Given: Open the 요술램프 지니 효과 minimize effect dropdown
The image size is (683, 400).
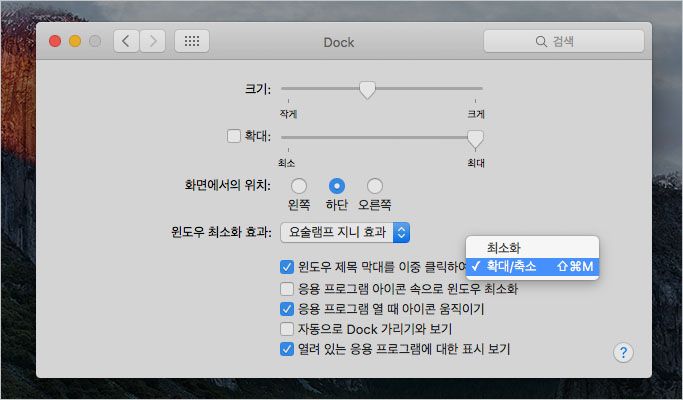Looking at the screenshot, I should (345, 232).
